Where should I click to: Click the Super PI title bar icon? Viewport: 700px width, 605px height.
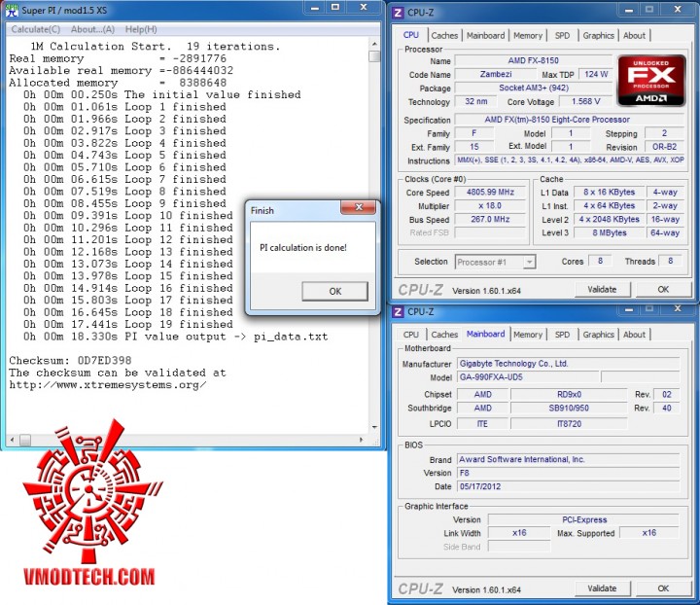pyautogui.click(x=12, y=10)
